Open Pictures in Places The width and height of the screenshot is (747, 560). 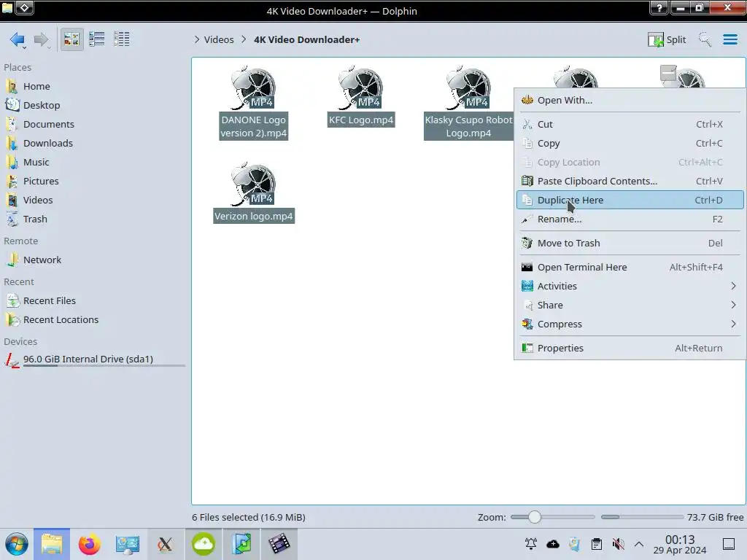tap(41, 182)
